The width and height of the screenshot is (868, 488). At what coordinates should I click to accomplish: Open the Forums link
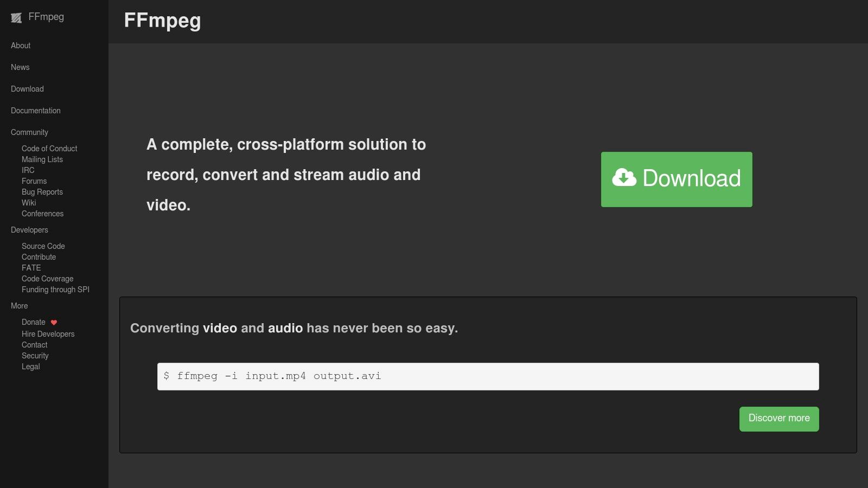tap(34, 181)
